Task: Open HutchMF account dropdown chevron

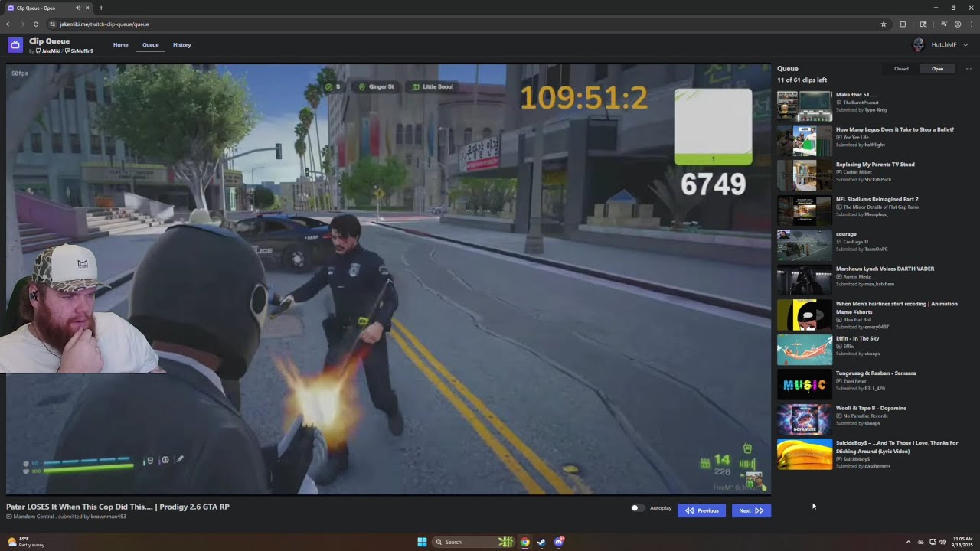Action: (x=965, y=45)
